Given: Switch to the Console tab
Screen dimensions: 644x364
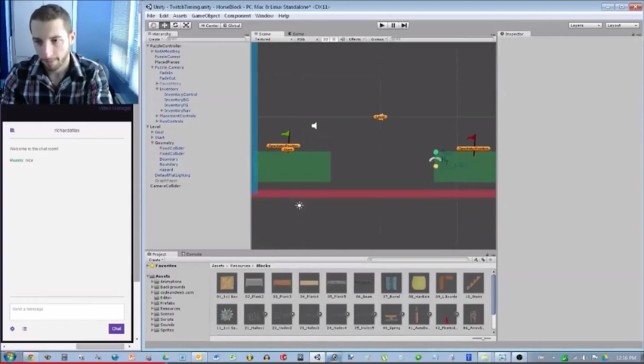Looking at the screenshot, I should (192, 254).
